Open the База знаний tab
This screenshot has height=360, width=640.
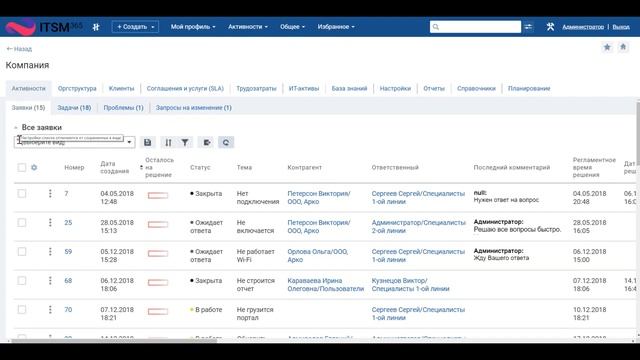[x=349, y=89]
